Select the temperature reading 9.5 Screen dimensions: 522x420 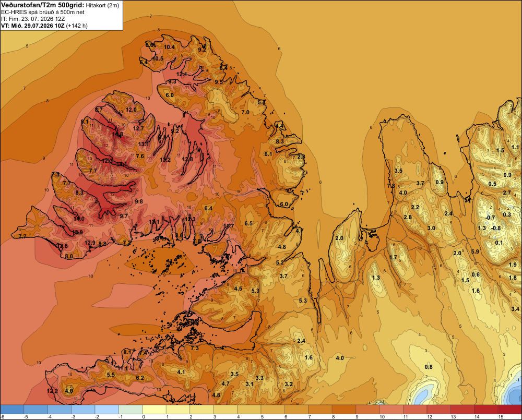coord(219,82)
